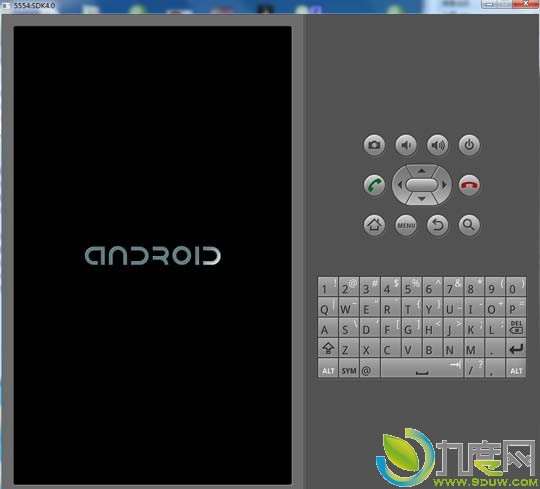
Task: Click the T key
Action: click(x=412, y=307)
